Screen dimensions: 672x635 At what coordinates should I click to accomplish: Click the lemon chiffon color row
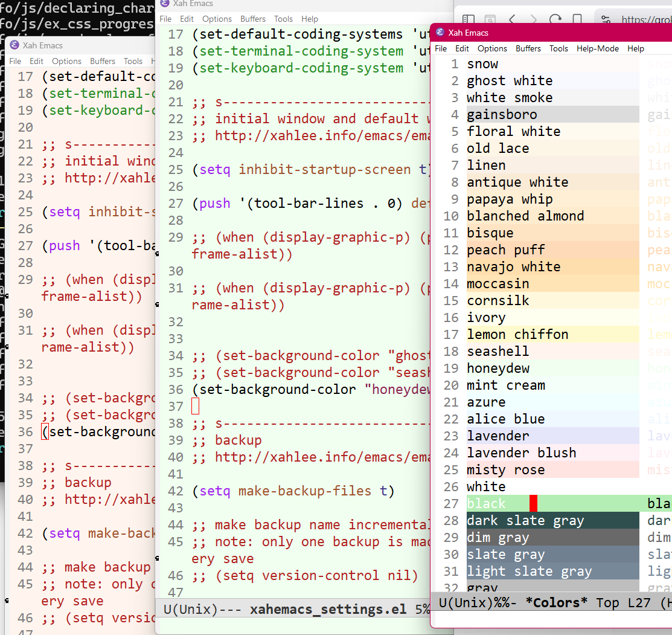[553, 335]
